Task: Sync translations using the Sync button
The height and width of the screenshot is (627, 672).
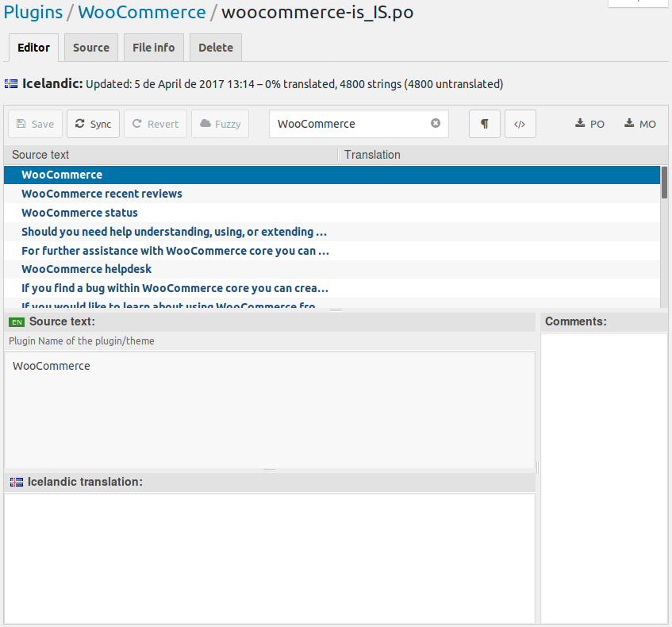Action: point(93,124)
